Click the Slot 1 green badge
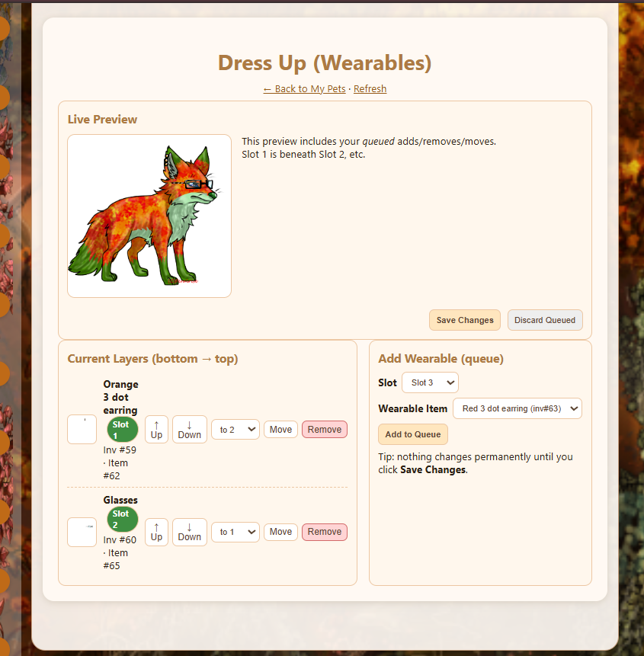644x656 pixels. coord(122,430)
